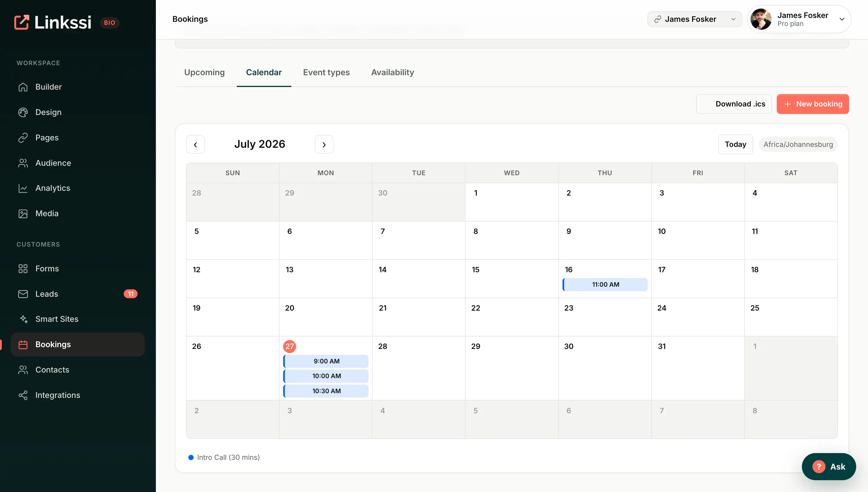The height and width of the screenshot is (492, 868).
Task: Open the Availability tab
Action: tap(393, 72)
